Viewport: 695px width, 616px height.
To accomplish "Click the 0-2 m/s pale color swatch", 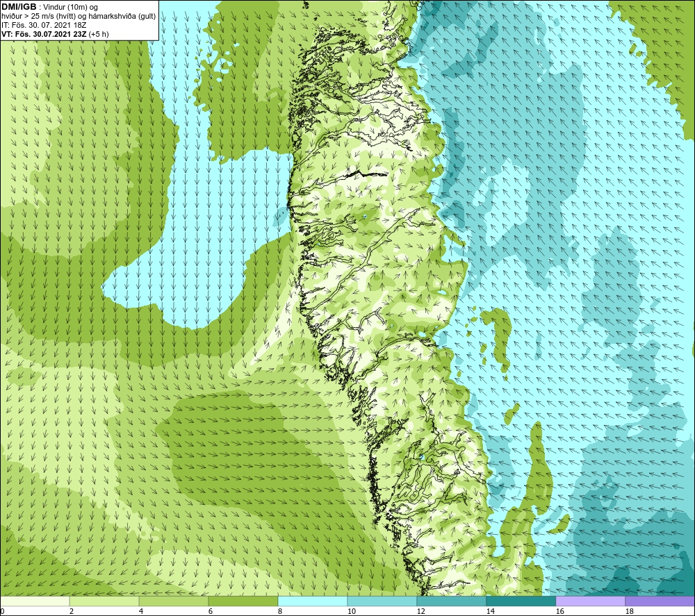I will tap(35, 601).
